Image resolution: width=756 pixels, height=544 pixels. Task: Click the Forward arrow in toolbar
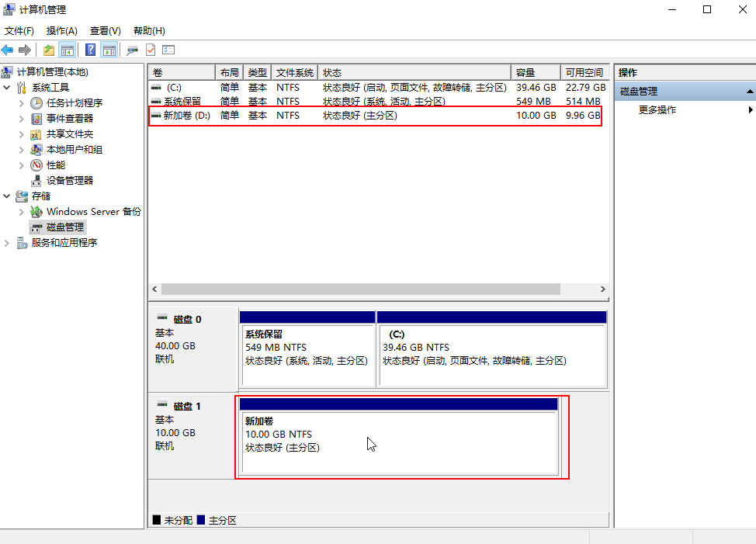[25, 50]
